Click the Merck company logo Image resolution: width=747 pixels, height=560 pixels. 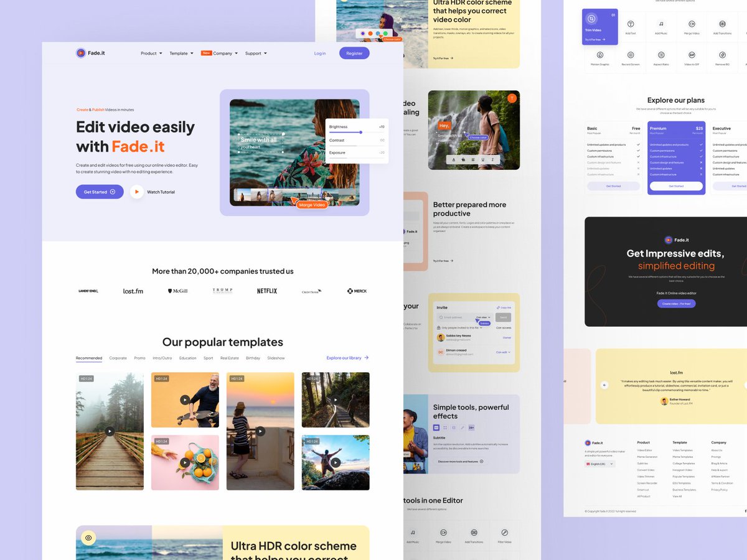point(357,291)
